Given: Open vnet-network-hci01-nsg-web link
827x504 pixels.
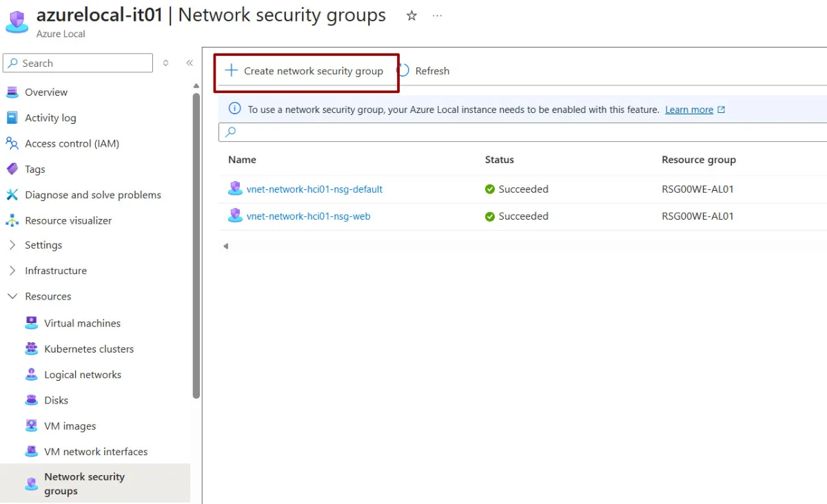Looking at the screenshot, I should pos(309,216).
